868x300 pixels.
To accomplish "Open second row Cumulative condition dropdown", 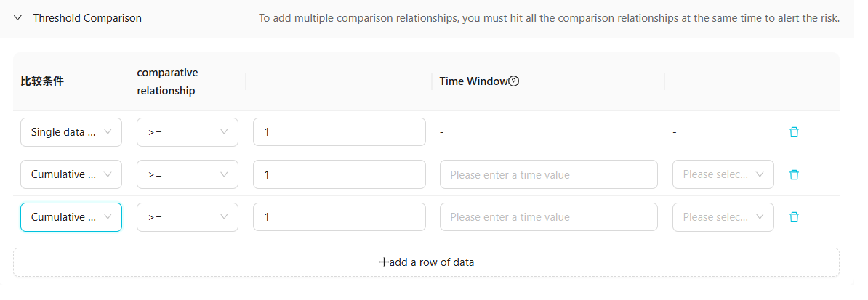I will point(71,174).
